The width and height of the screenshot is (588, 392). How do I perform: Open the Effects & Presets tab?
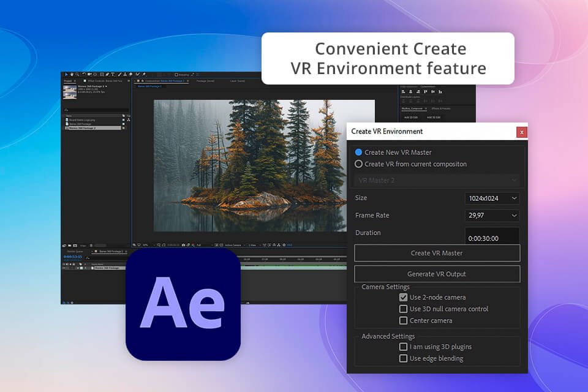441,109
